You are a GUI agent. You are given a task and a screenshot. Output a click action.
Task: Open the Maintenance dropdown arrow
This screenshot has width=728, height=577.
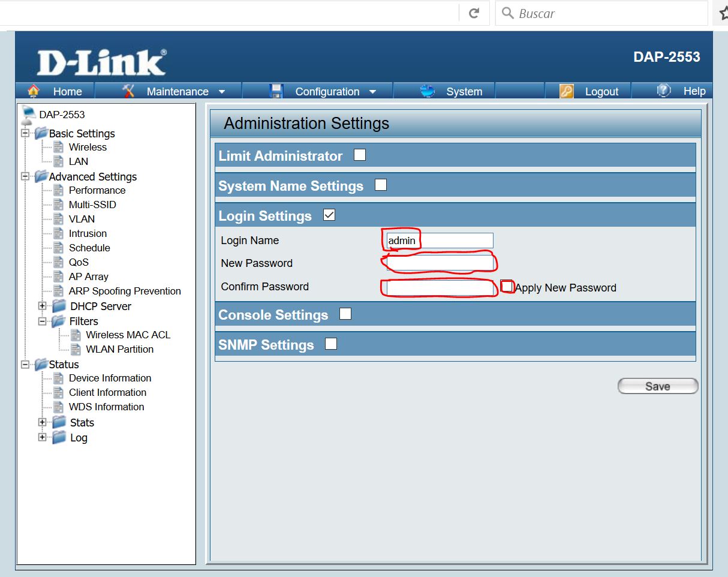point(222,92)
